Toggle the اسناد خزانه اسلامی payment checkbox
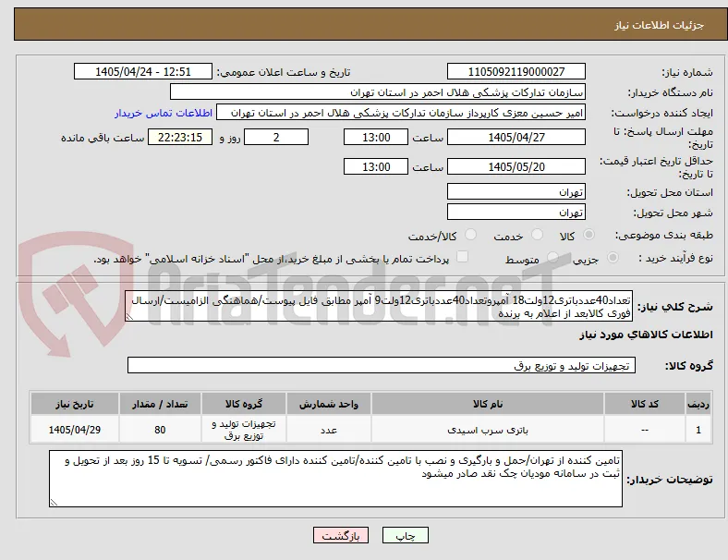 coord(463,257)
